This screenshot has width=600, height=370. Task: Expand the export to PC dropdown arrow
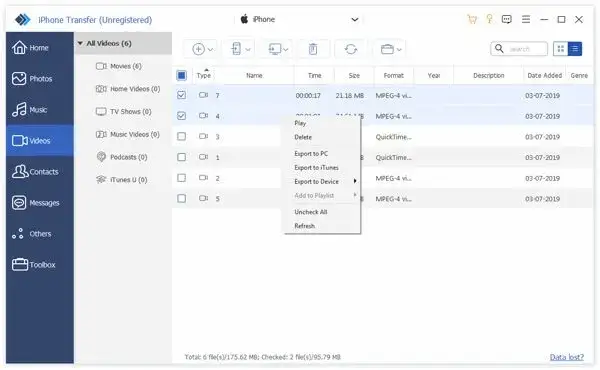(x=285, y=49)
